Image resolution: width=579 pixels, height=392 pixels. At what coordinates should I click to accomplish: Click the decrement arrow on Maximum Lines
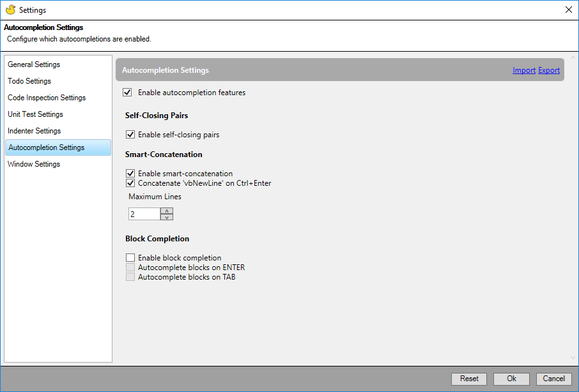point(166,216)
